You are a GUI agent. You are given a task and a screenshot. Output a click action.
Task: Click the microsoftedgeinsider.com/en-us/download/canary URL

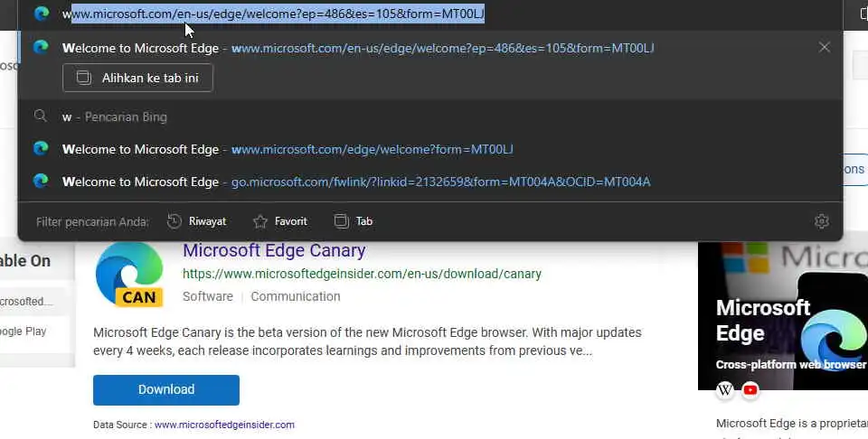[362, 274]
